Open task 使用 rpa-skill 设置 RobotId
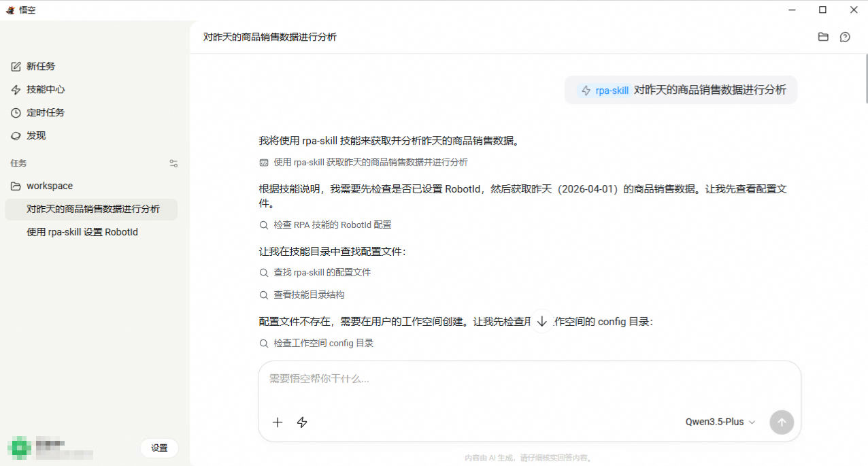The height and width of the screenshot is (466, 868). tap(82, 233)
